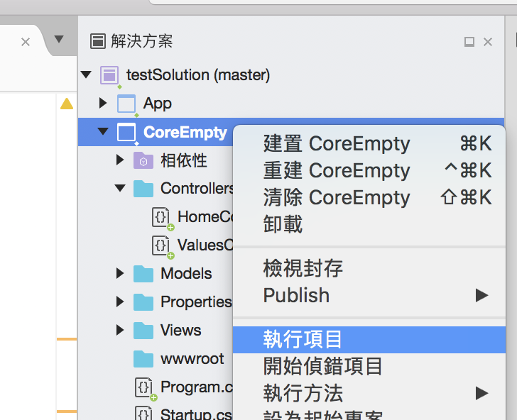
Task: Click the Controllers folder icon
Action: pos(143,189)
